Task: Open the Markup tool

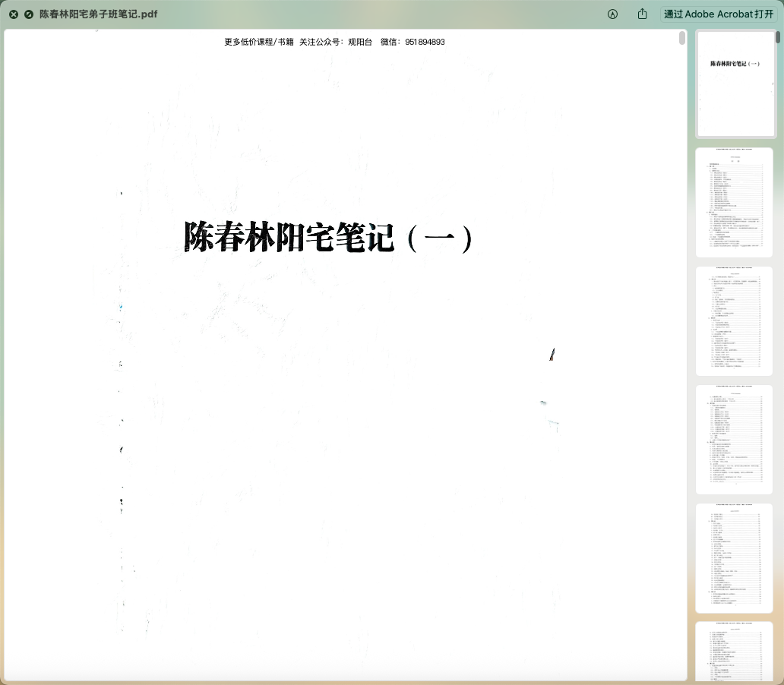Action: (612, 14)
